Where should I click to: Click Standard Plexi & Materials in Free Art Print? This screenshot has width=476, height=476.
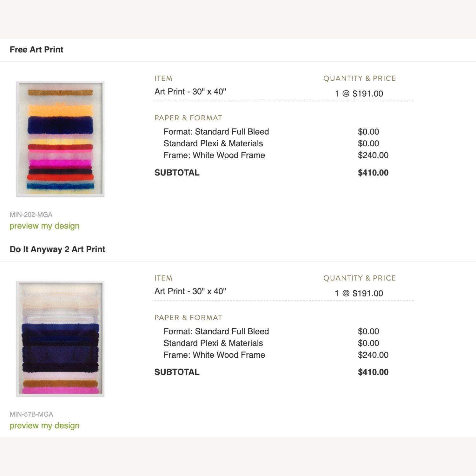[x=213, y=143]
